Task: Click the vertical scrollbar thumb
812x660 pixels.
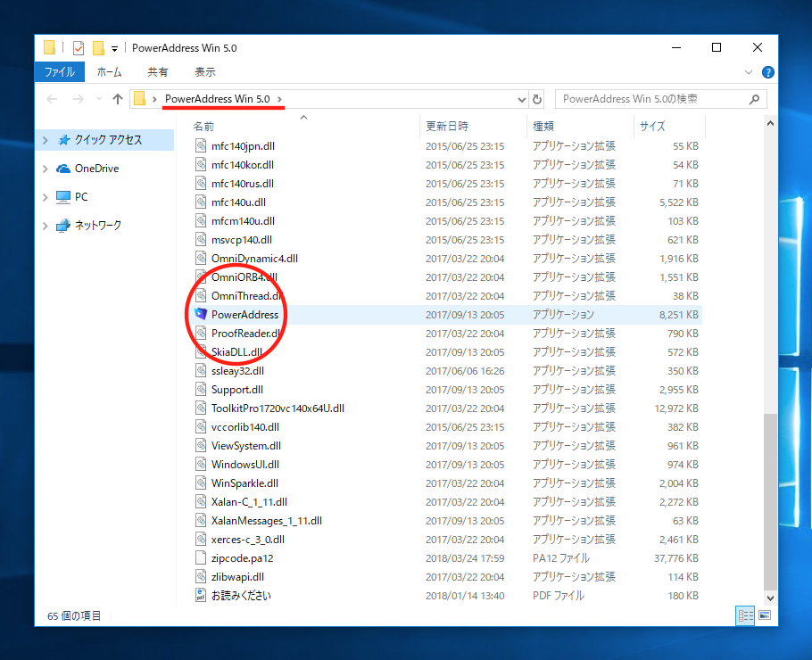Action: [x=770, y=502]
